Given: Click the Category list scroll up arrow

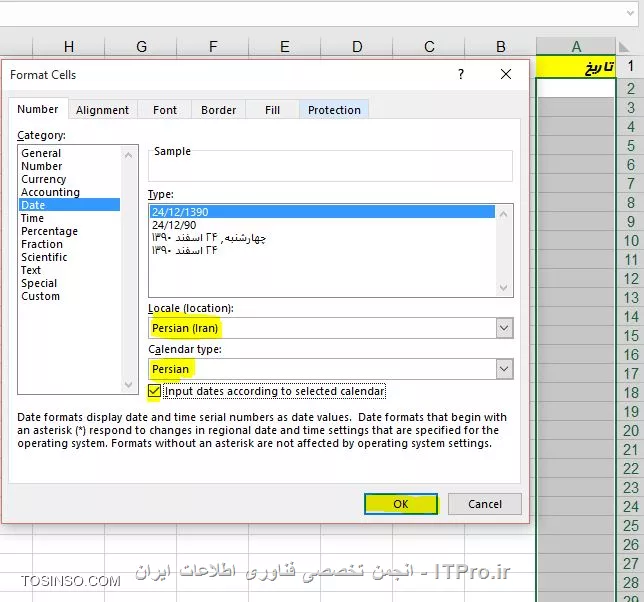Looking at the screenshot, I should click(x=129, y=155).
